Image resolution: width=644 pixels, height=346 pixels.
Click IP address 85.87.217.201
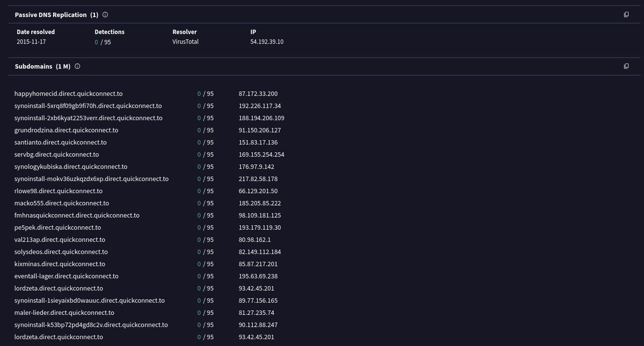[258, 264]
